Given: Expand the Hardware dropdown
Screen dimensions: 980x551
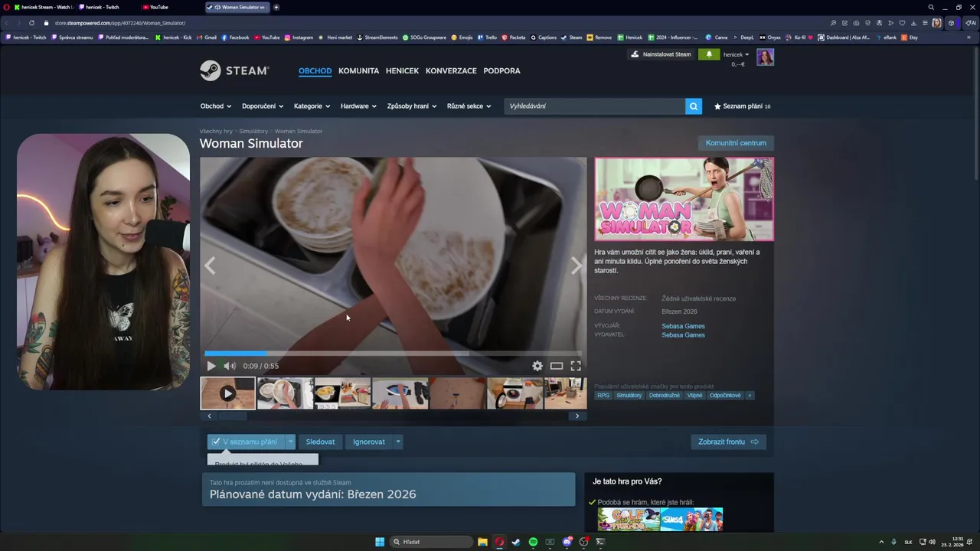Looking at the screenshot, I should pos(358,106).
